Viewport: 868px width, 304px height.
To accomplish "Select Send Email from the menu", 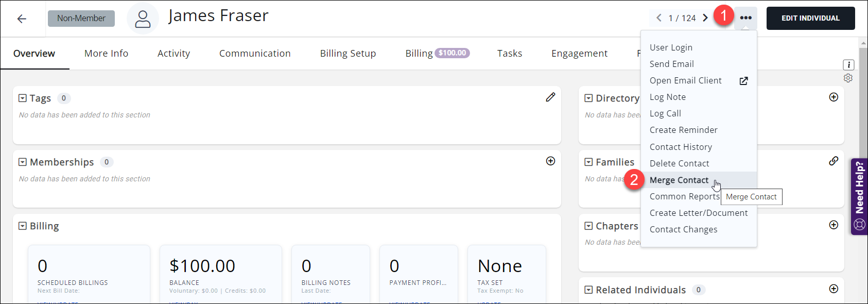I will coord(699,64).
